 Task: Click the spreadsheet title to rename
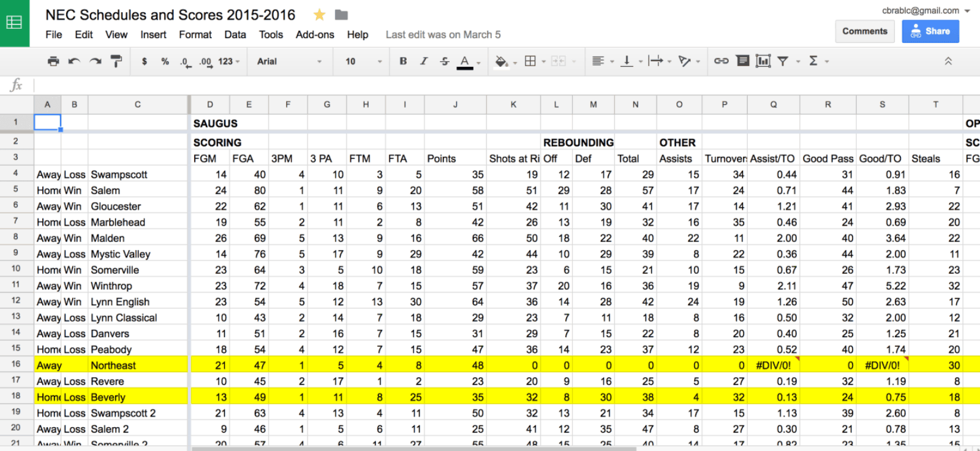(x=170, y=15)
